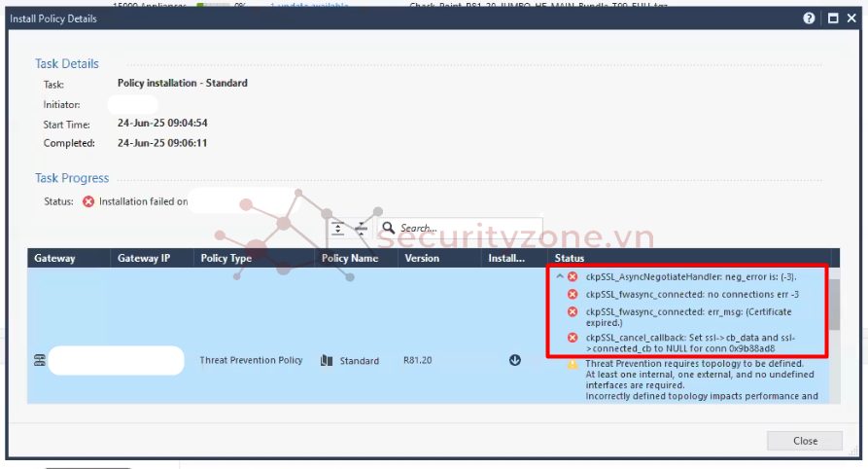Maximize the Install Policy Details dialog
This screenshot has height=469, width=868.
[x=833, y=18]
